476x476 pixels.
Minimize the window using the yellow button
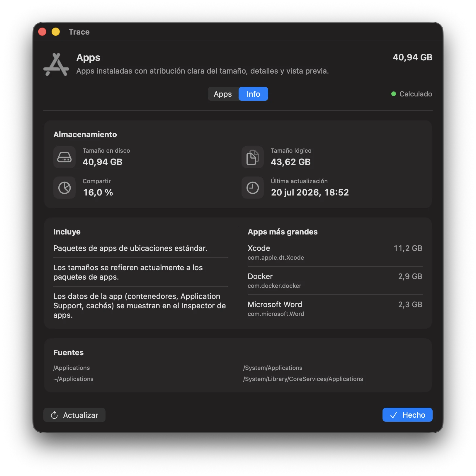point(56,32)
